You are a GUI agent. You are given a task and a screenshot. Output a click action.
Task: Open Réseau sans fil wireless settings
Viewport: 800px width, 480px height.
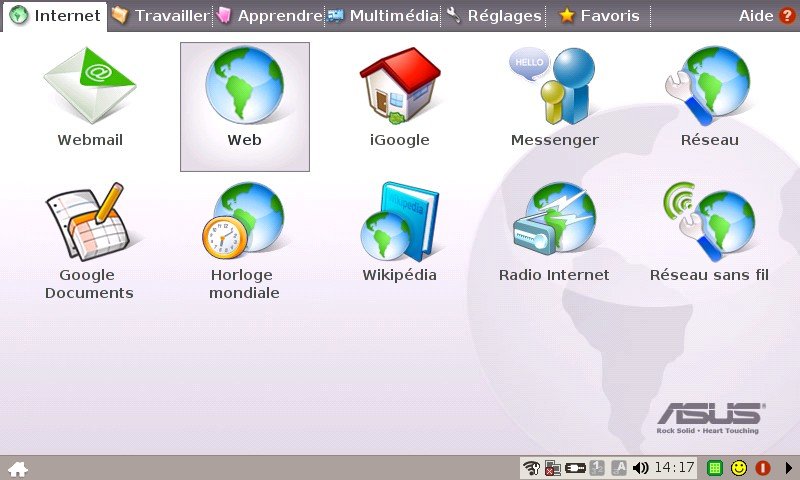pyautogui.click(x=709, y=221)
